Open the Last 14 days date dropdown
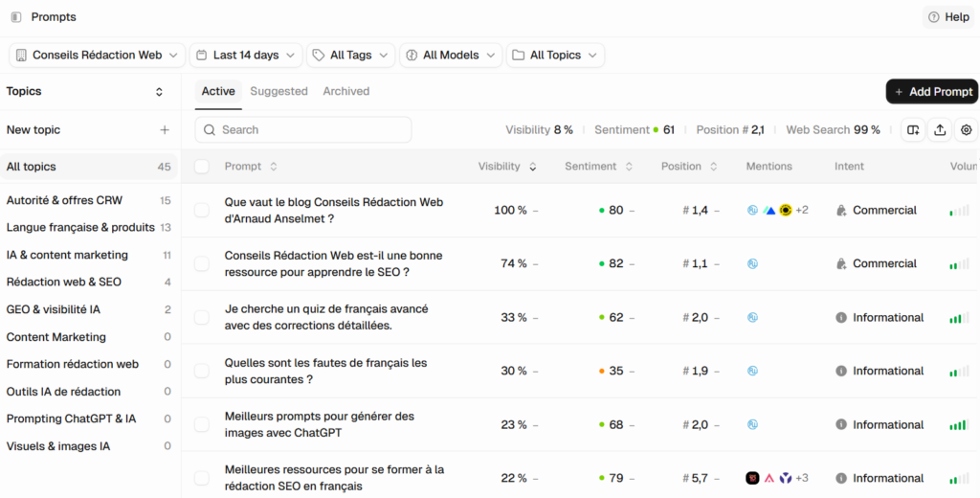980x498 pixels. click(246, 55)
